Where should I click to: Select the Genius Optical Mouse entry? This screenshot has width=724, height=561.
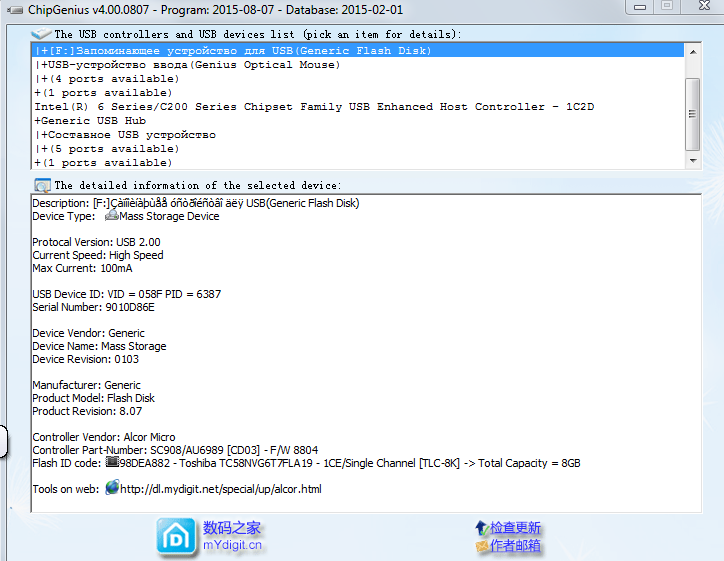pos(358,65)
